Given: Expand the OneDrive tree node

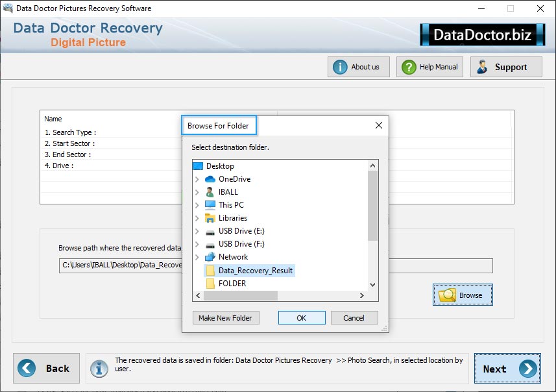Looking at the screenshot, I should [197, 179].
